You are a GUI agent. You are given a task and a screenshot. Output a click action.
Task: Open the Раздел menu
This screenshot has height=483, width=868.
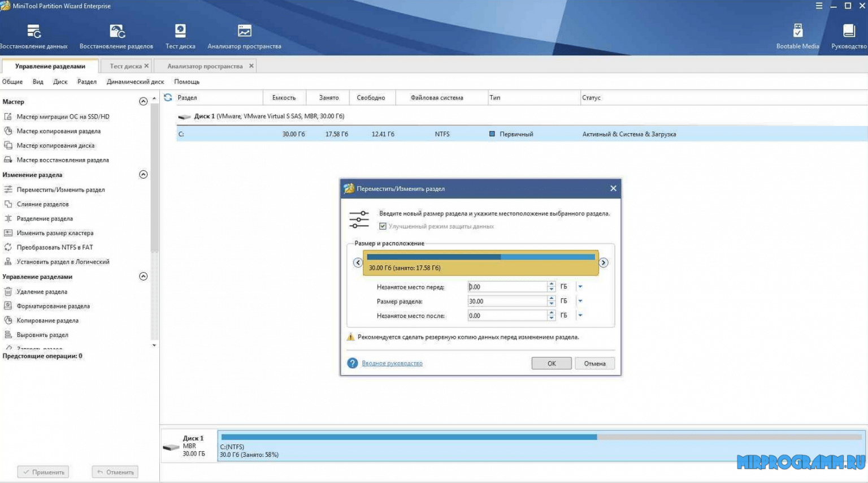pos(87,82)
